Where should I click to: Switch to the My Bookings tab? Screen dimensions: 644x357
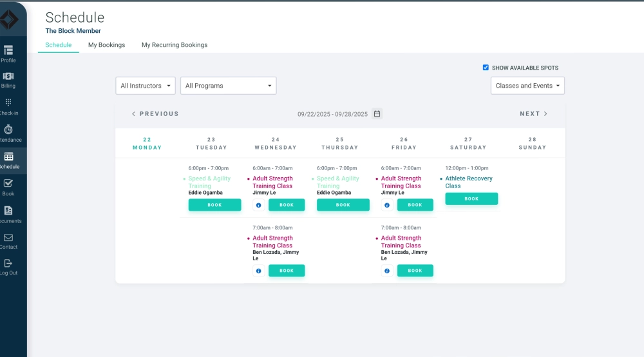(x=106, y=45)
